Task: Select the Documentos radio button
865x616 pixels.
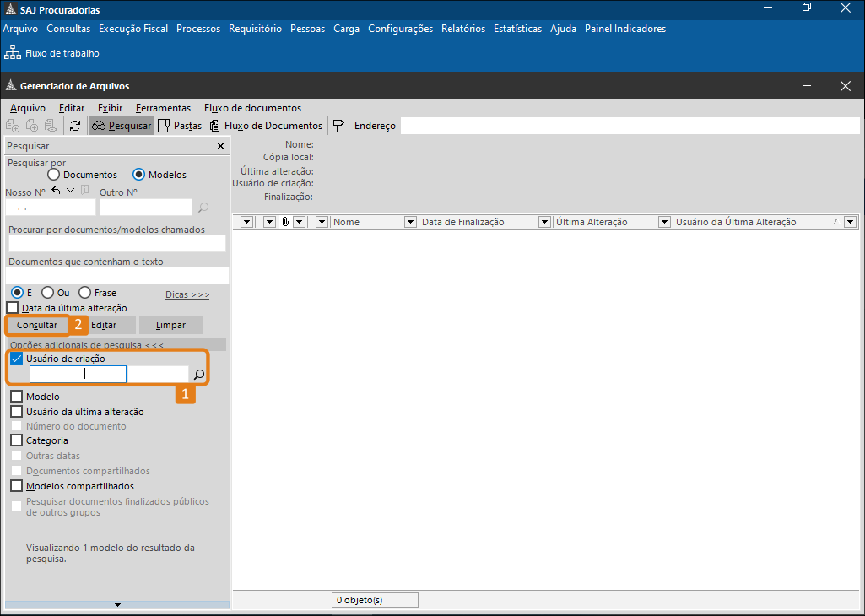Action: pos(54,175)
